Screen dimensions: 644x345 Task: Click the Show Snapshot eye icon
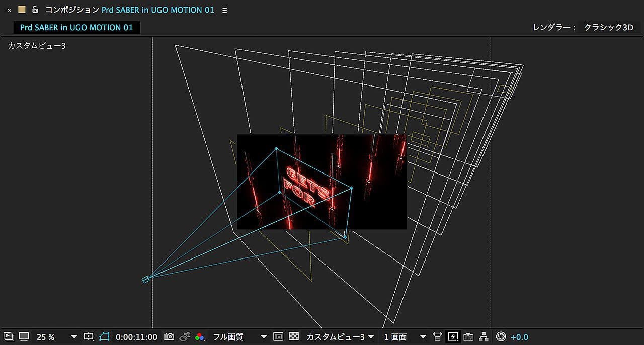(185, 336)
